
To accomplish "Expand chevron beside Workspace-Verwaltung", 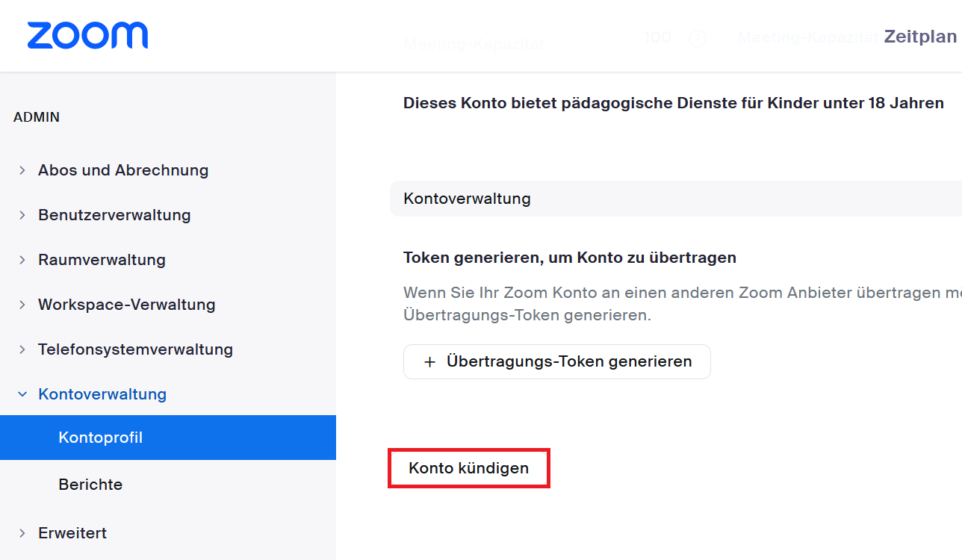I will click(22, 305).
